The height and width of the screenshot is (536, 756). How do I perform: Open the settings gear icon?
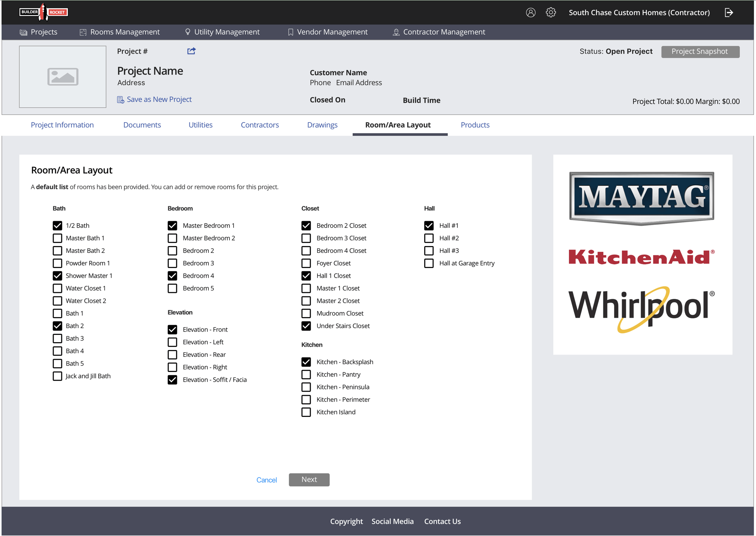[551, 12]
